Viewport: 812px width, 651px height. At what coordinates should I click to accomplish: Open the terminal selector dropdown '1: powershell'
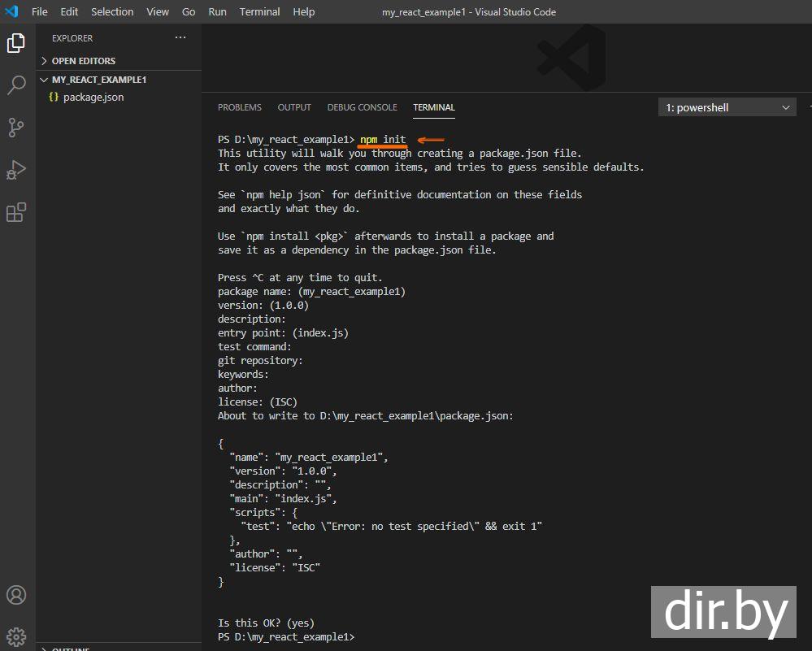click(727, 108)
